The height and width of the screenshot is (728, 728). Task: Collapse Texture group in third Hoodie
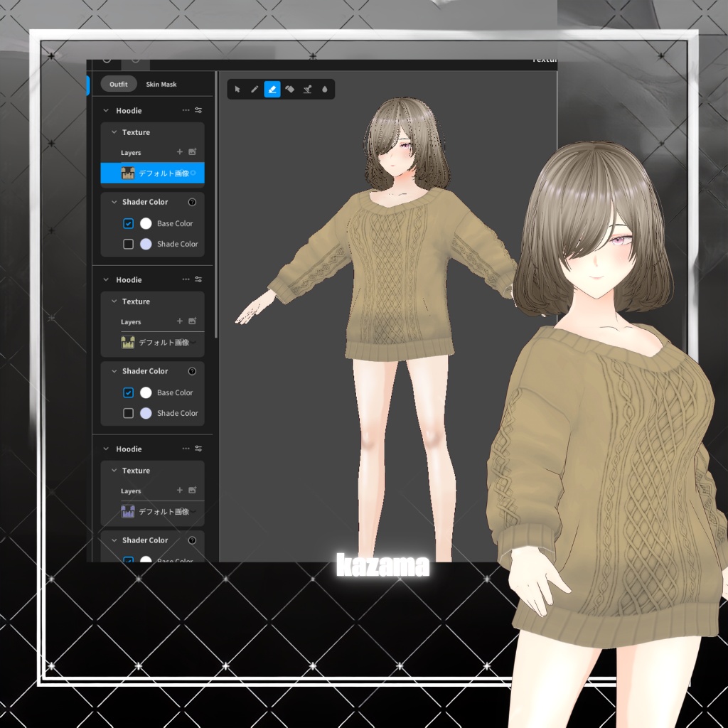[114, 471]
